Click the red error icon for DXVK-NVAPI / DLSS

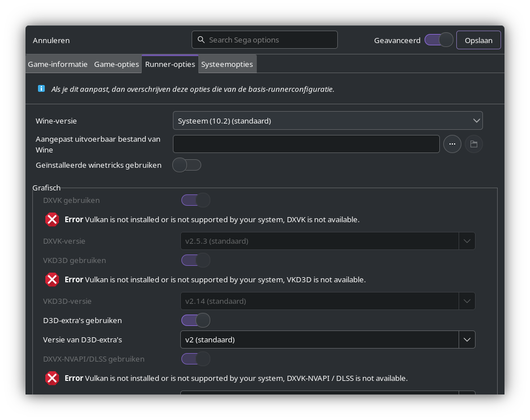(x=52, y=379)
